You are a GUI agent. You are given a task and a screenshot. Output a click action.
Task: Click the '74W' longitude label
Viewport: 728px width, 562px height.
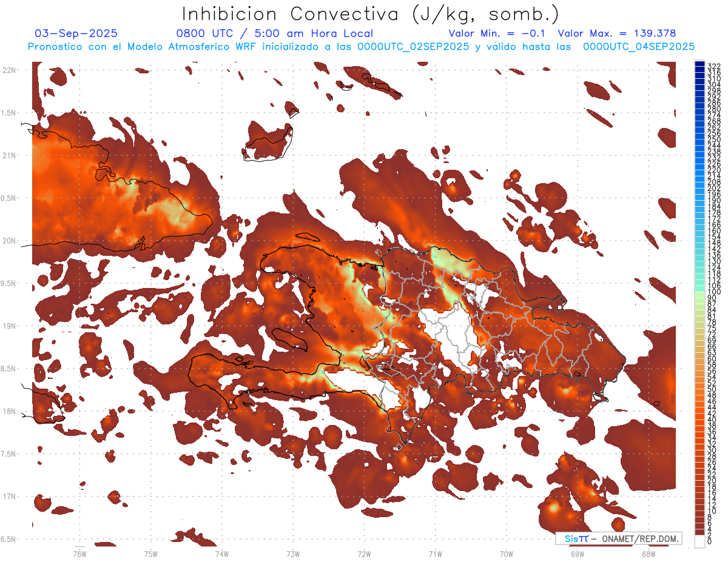coord(222,554)
